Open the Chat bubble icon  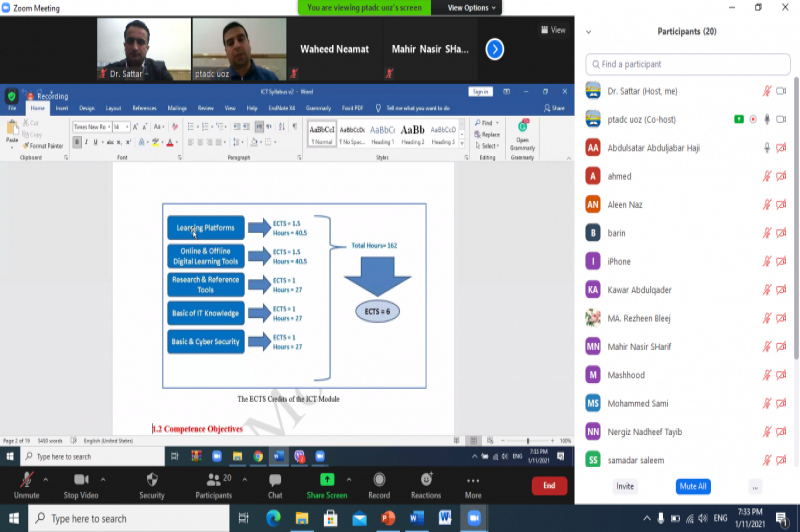tap(275, 481)
